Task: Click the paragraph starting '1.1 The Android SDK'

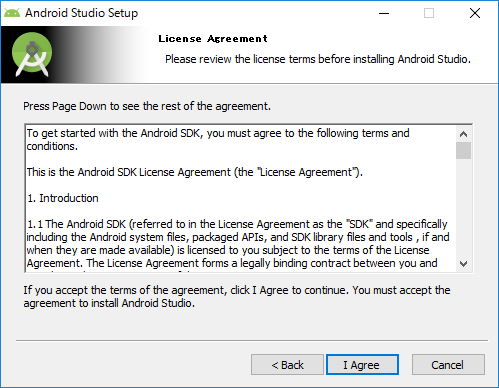Action: [x=238, y=244]
